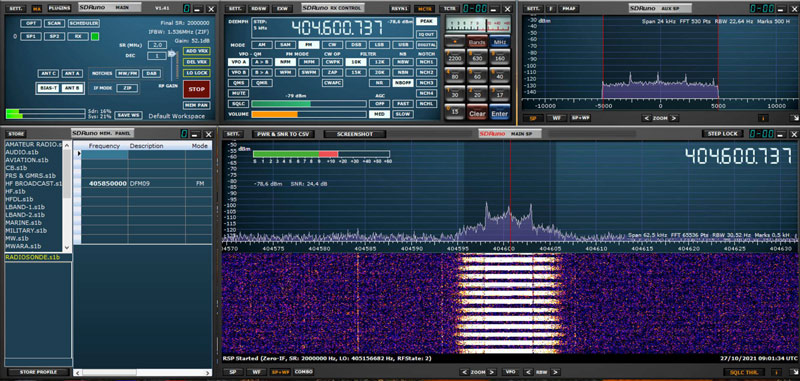Select the 12K filter

point(379,62)
